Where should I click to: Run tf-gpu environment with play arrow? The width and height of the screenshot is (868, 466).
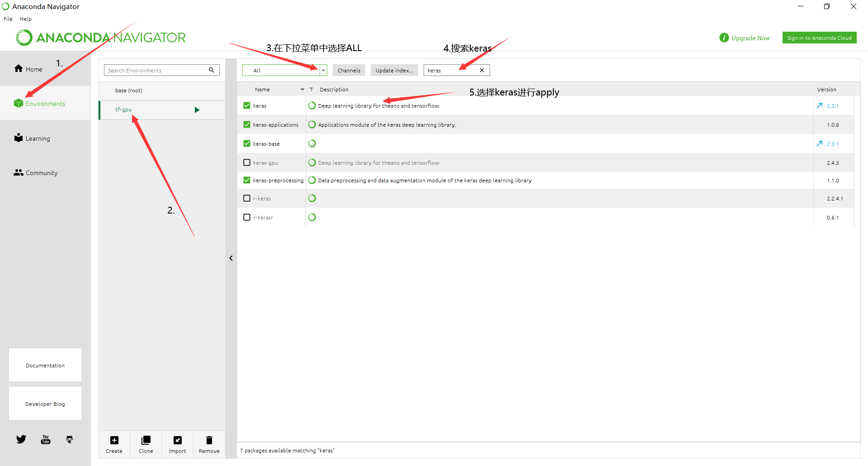197,110
